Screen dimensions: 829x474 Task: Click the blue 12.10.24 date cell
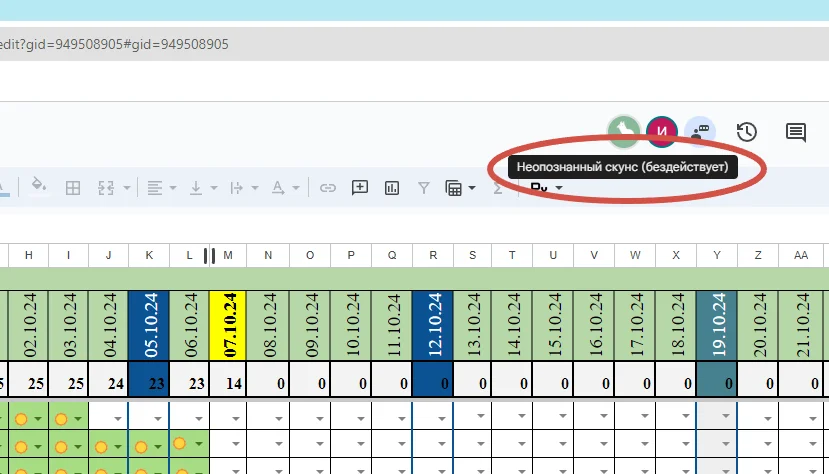(x=433, y=326)
